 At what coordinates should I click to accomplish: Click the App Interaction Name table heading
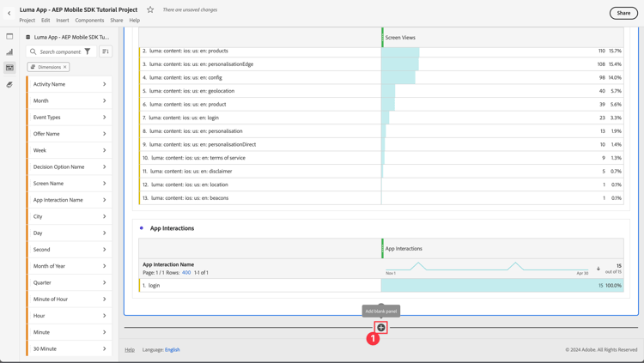click(168, 264)
